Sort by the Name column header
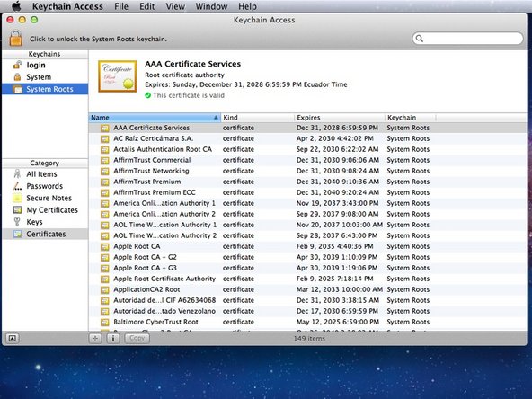This screenshot has height=399, width=532. (155, 118)
